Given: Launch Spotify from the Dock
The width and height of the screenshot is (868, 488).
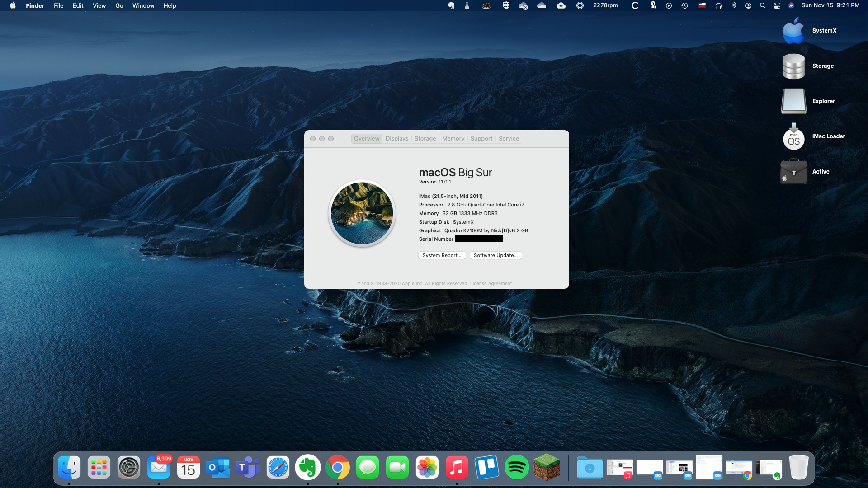Looking at the screenshot, I should pyautogui.click(x=516, y=468).
